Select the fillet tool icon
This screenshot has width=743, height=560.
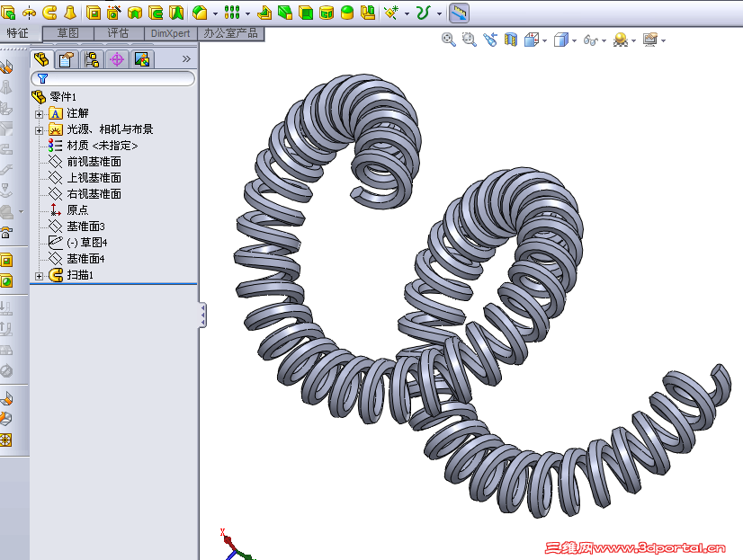(201, 13)
